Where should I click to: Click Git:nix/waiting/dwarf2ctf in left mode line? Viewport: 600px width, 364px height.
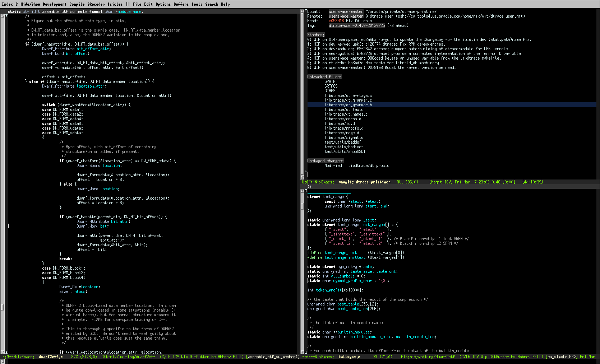click(128, 357)
